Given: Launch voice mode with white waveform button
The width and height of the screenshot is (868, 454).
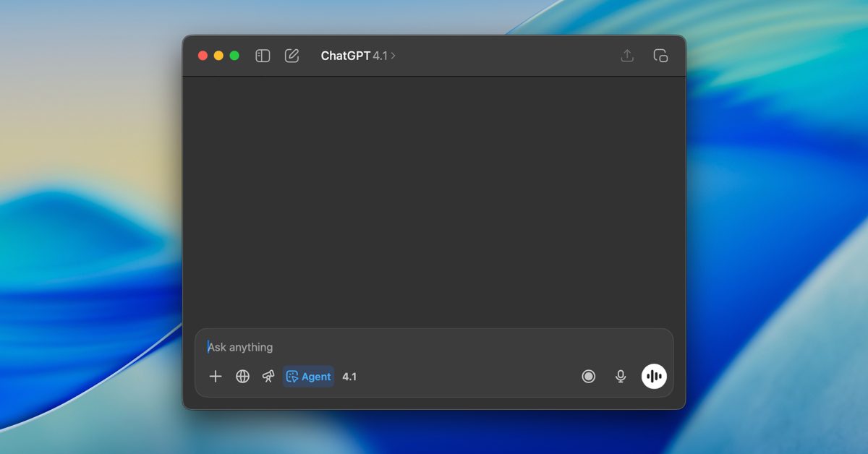Looking at the screenshot, I should 654,377.
